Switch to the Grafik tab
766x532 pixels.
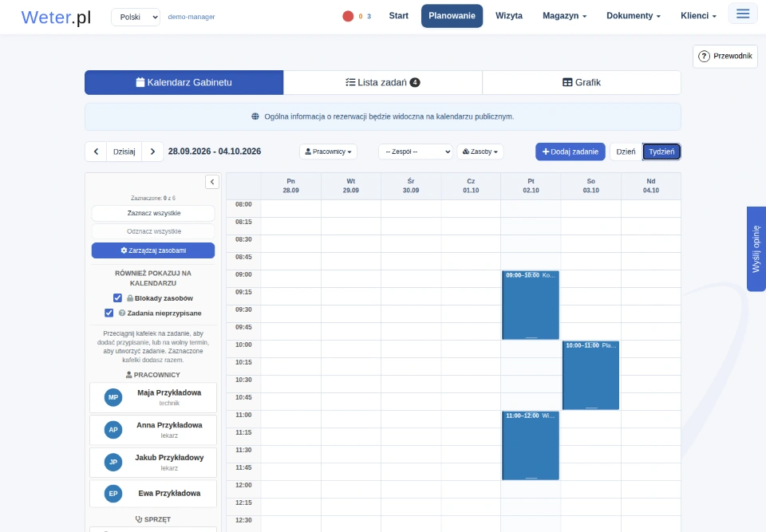click(x=582, y=83)
